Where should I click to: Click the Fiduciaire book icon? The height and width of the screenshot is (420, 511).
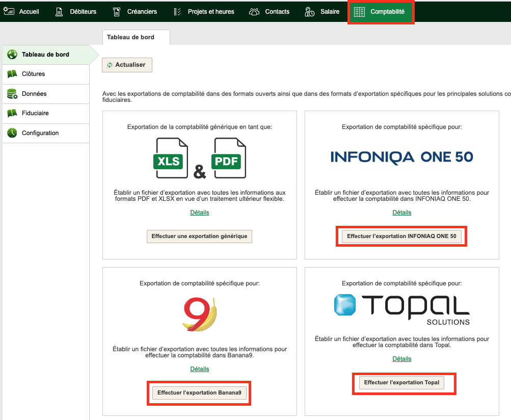pos(12,113)
